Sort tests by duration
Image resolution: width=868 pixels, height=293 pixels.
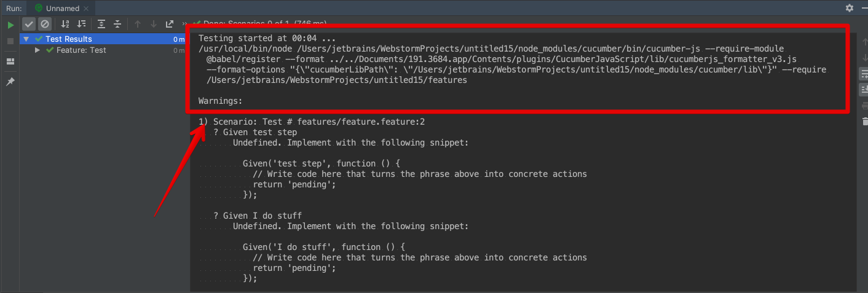coord(82,24)
